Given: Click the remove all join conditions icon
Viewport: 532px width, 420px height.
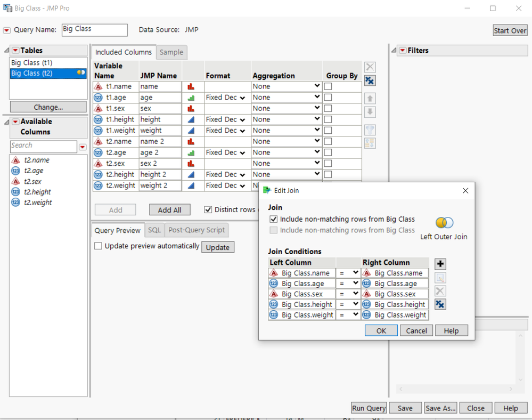Looking at the screenshot, I should [x=440, y=304].
